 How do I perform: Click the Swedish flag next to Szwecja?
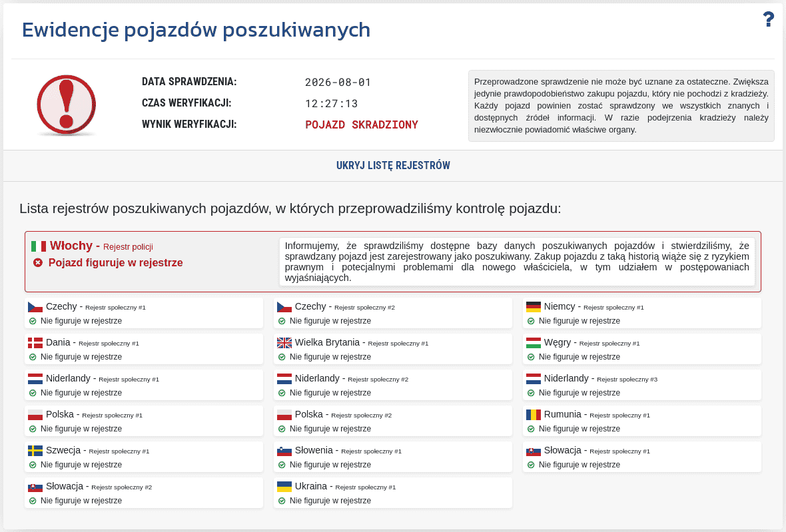35,451
